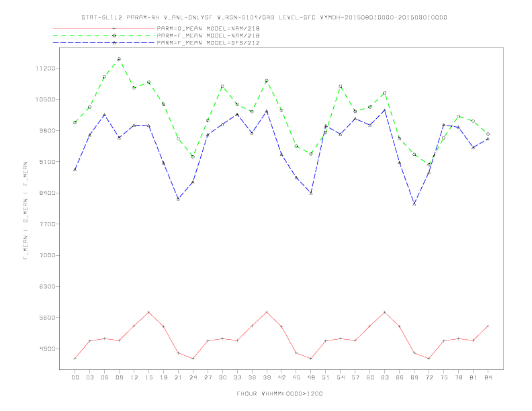Click x-axis tick label 75
The image size is (532, 411).
(x=444, y=377)
